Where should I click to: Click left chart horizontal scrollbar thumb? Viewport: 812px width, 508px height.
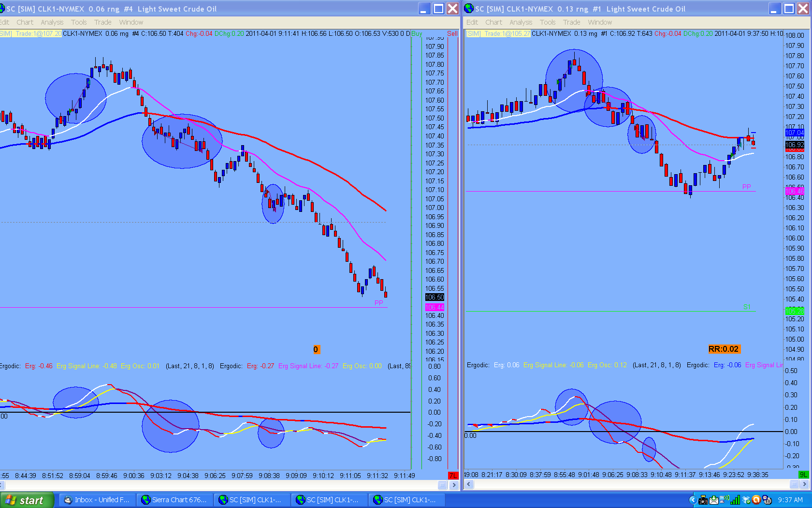[442, 485]
